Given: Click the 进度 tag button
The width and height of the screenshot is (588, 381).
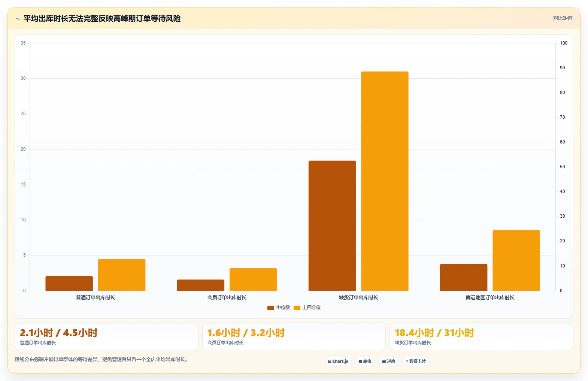Looking at the screenshot, I should 388,361.
